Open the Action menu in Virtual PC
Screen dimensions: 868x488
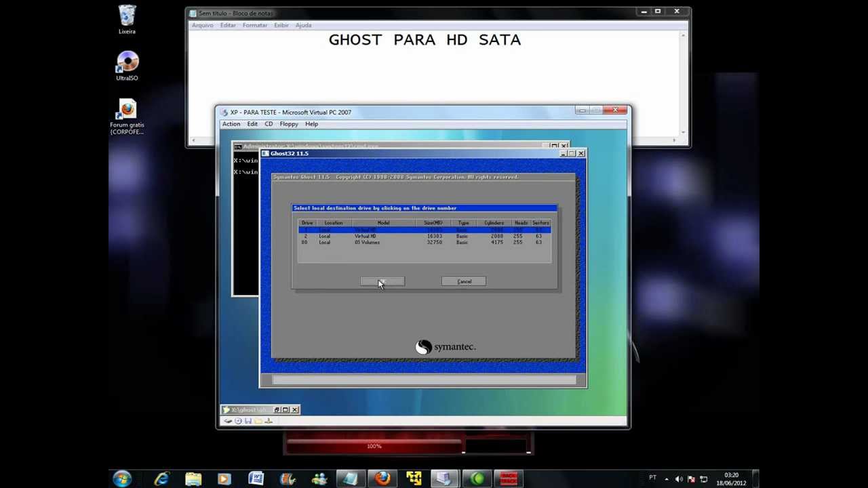[231, 124]
